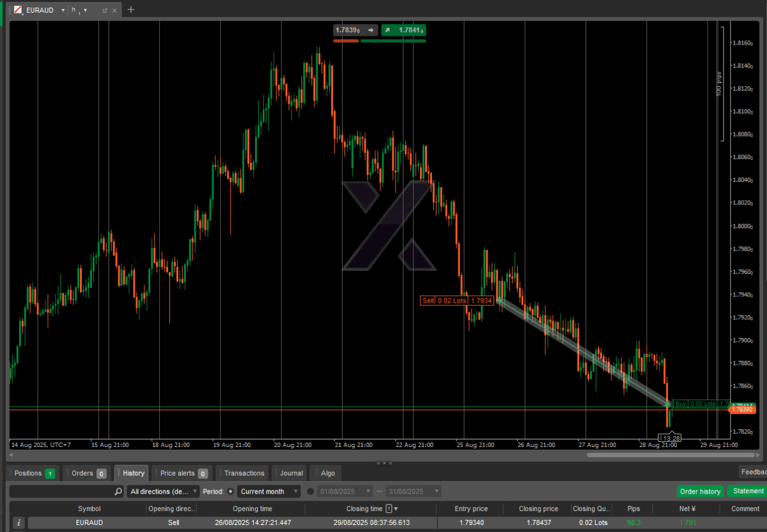The width and height of the screenshot is (767, 532).
Task: Select the Period preset radio button
Action: coord(231,492)
